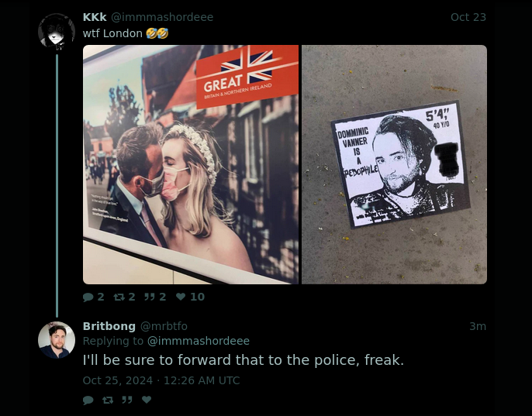Viewport: 532px width, 416px height.
Task: Open the KKk display name link
Action: 95,17
